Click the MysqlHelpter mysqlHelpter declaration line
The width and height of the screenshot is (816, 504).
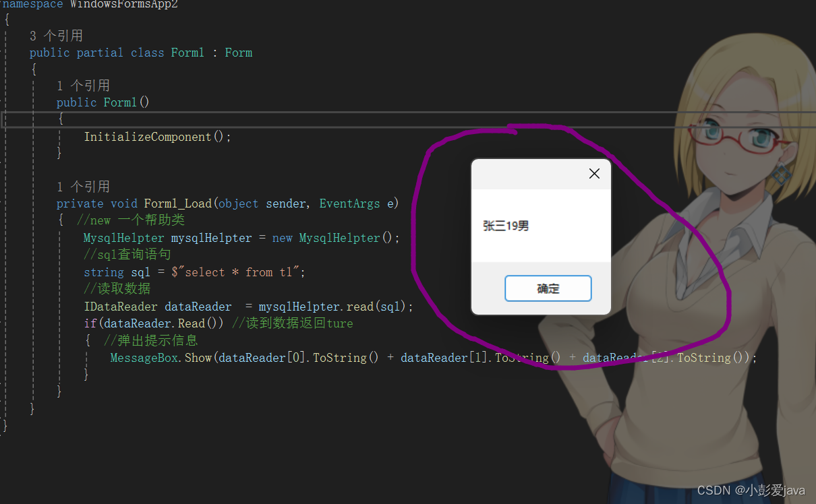[x=241, y=238]
